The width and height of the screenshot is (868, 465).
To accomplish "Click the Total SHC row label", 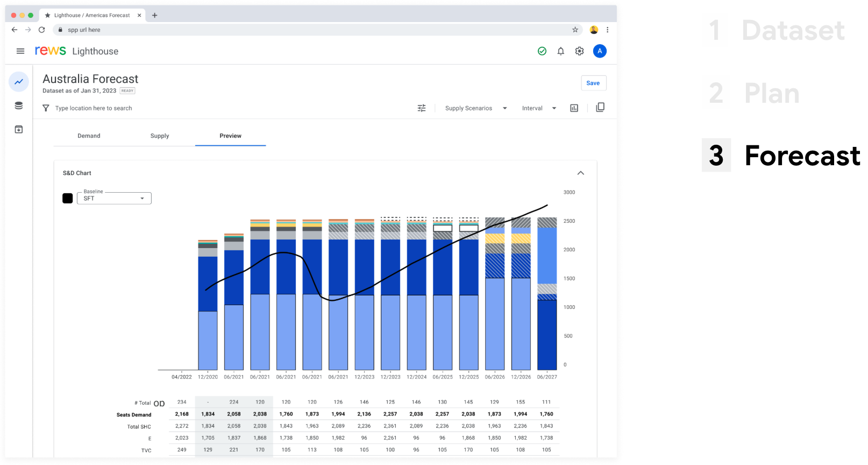I will [139, 427].
